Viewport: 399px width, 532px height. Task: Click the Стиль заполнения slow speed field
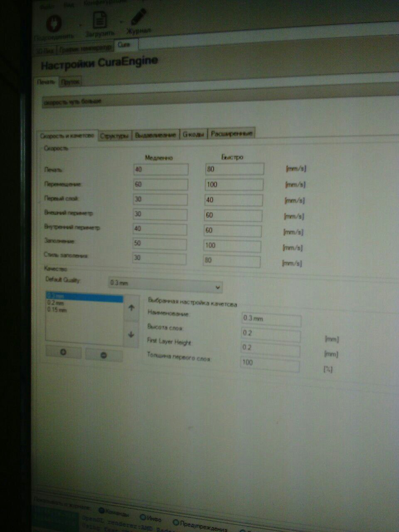pos(159,258)
